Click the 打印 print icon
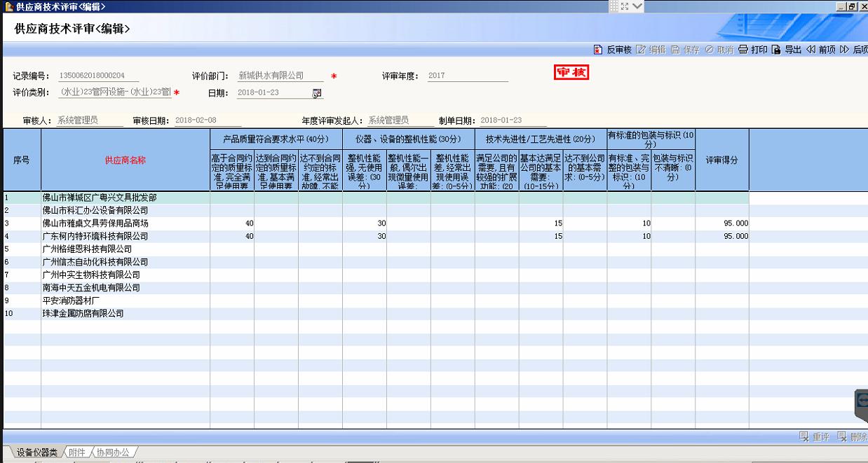Viewport: 868px width, 463px height. [743, 50]
